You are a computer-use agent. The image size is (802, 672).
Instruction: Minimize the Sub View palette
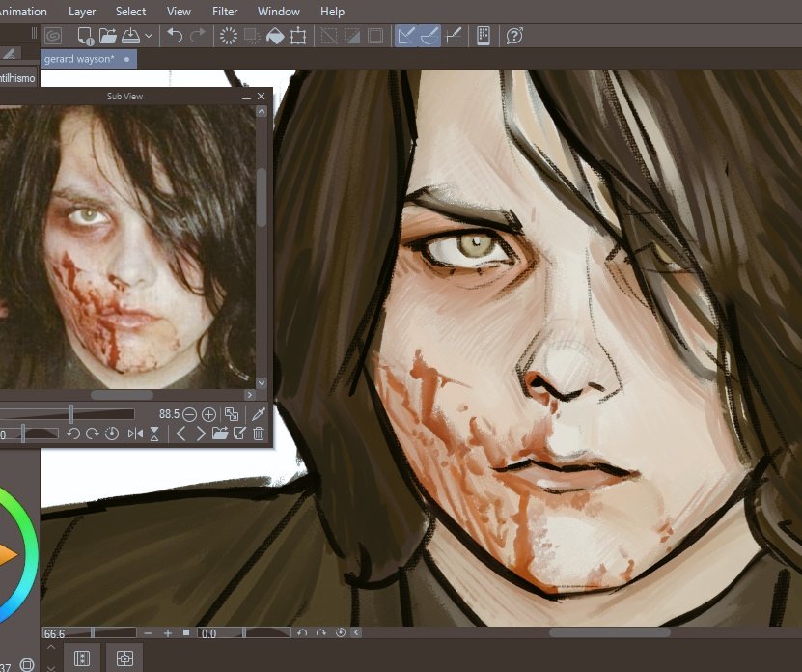click(246, 97)
